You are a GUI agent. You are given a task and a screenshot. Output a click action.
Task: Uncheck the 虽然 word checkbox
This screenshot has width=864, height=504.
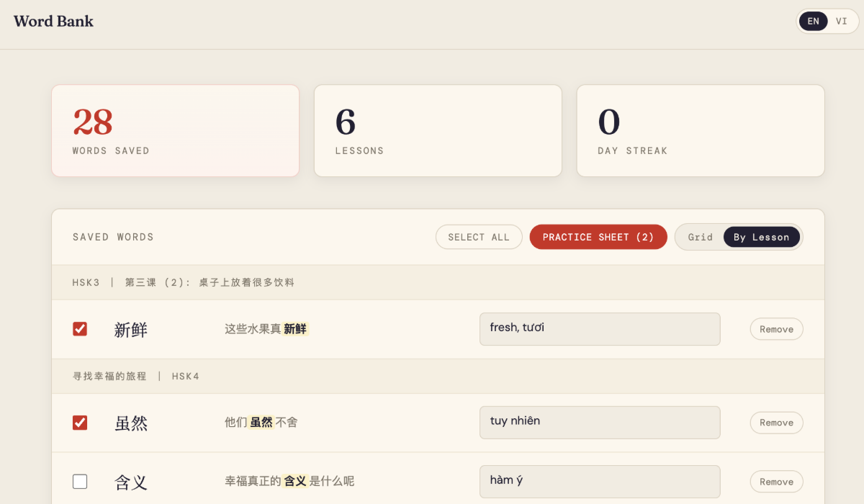[80, 423]
